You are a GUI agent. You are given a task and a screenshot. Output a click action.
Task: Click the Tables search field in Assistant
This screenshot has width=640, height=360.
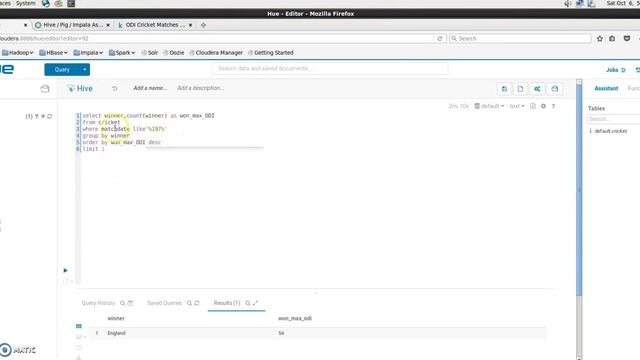point(613,119)
